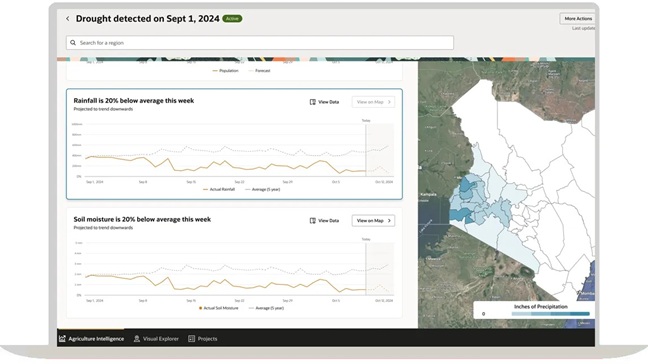This screenshot has width=648, height=364.
Task: Click the Agriculture Intelligence chart icon
Action: [62, 338]
